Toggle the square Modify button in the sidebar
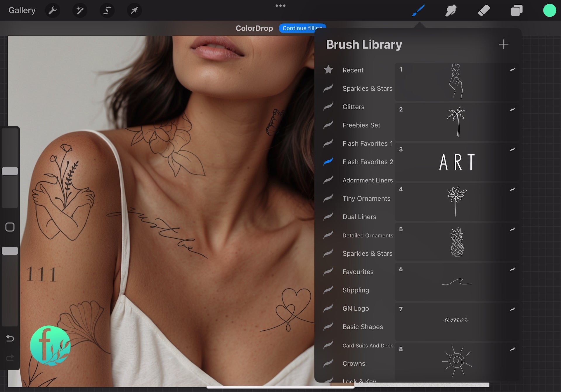The height and width of the screenshot is (392, 561). pos(10,227)
